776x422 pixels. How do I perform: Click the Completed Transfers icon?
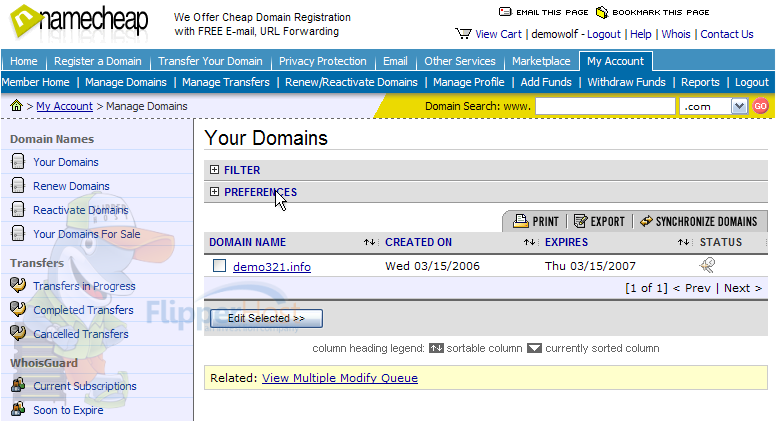pos(18,309)
